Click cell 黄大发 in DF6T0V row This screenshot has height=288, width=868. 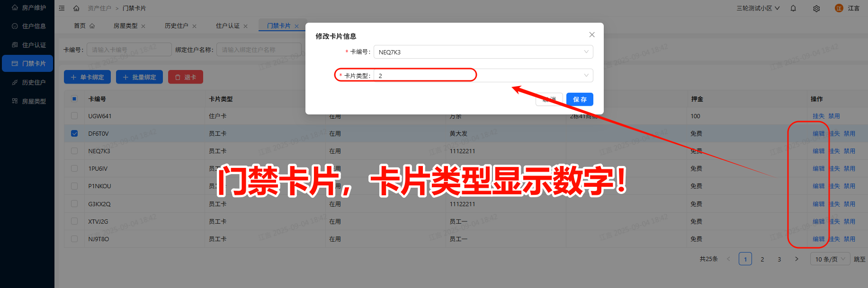coord(458,134)
